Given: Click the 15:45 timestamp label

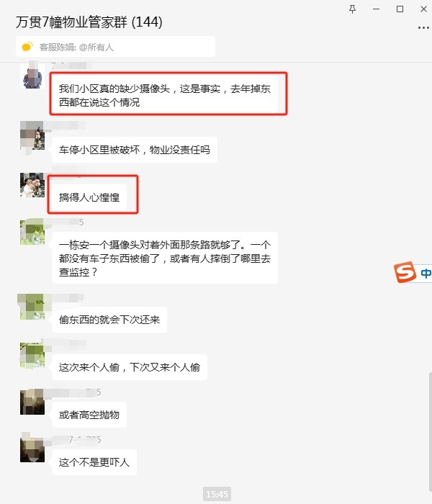Looking at the screenshot, I should (217, 494).
